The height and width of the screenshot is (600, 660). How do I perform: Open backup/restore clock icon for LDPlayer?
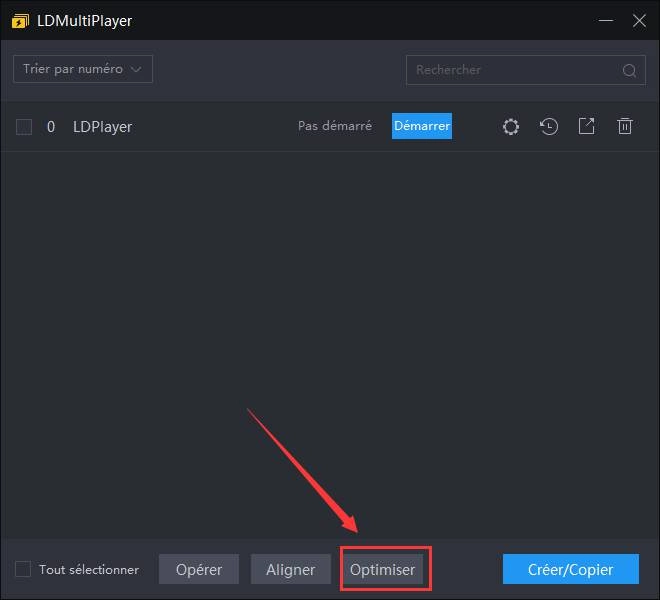(x=549, y=126)
